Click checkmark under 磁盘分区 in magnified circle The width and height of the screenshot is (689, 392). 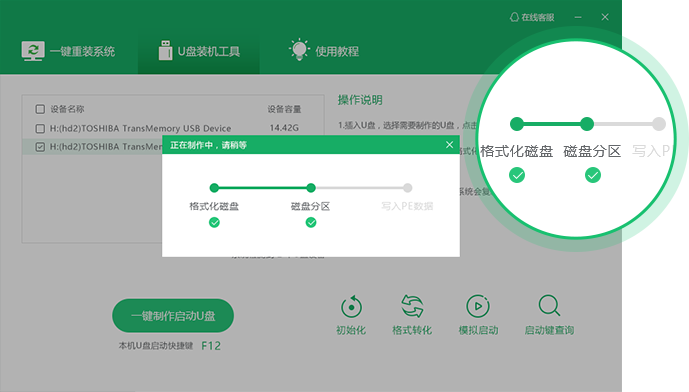(x=593, y=175)
